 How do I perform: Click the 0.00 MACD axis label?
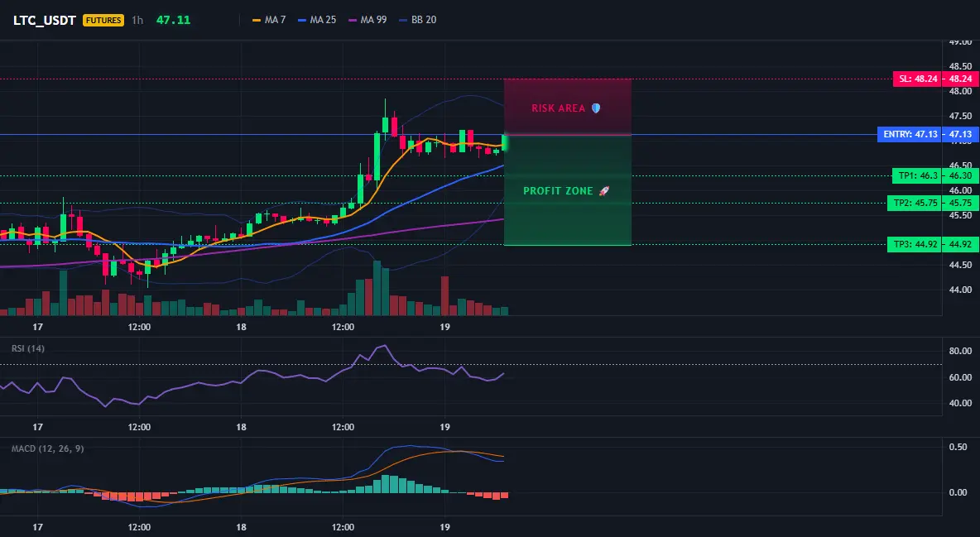[x=958, y=492]
